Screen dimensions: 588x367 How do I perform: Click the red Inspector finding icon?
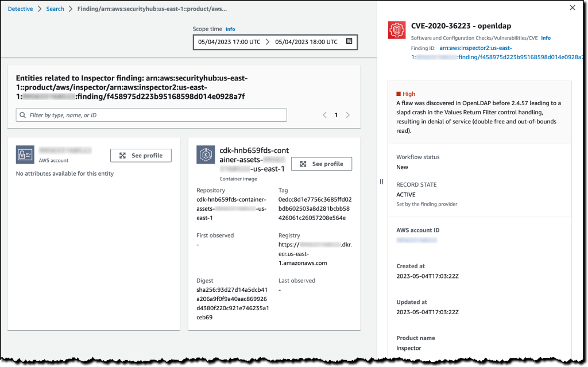397,30
